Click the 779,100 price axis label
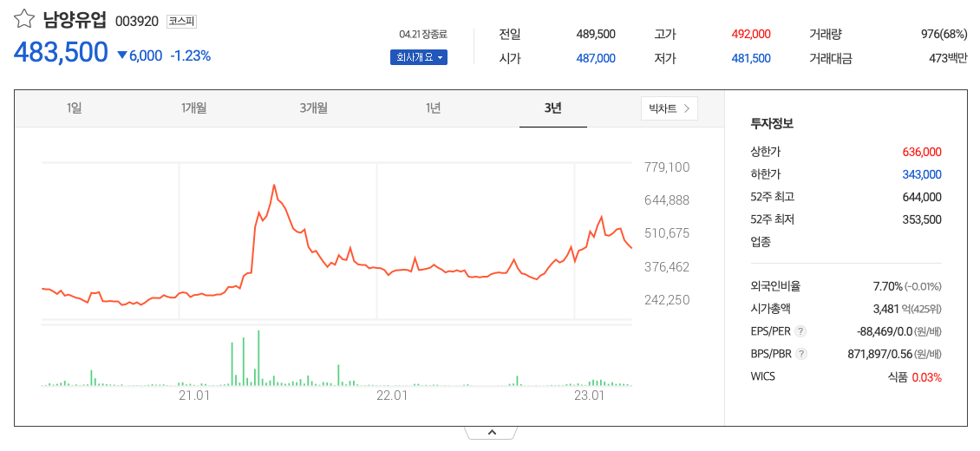980x451 pixels. [x=667, y=167]
